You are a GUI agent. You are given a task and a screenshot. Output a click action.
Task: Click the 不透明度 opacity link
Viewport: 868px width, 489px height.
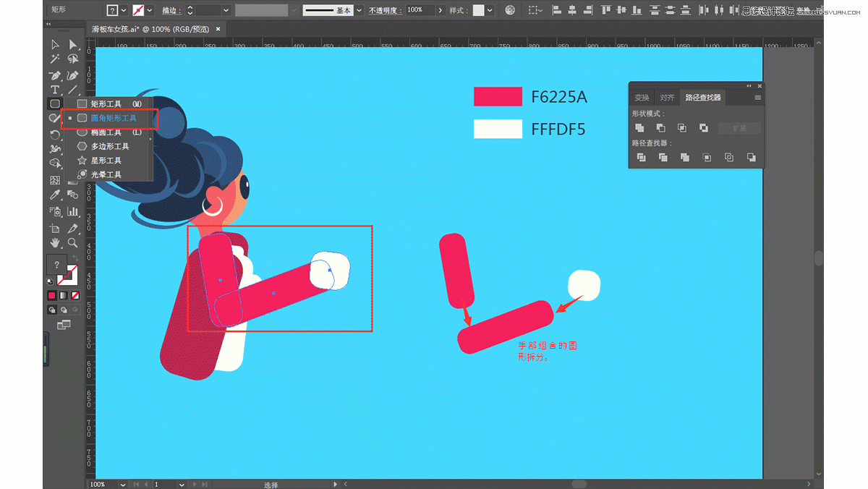click(x=385, y=10)
